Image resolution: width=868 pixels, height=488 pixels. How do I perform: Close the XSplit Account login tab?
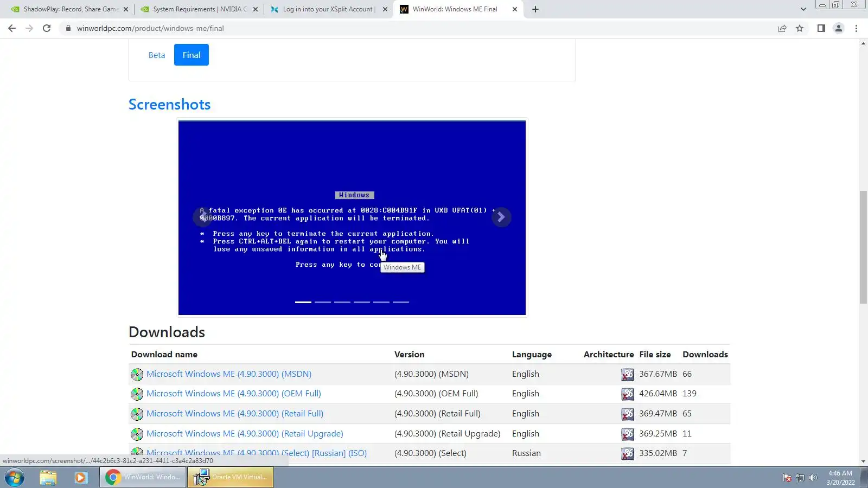(x=385, y=9)
